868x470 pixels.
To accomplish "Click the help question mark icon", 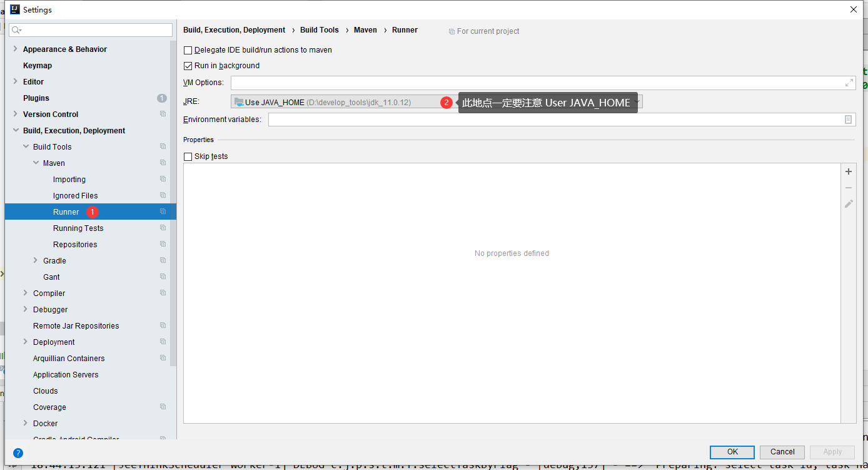I will pos(18,453).
